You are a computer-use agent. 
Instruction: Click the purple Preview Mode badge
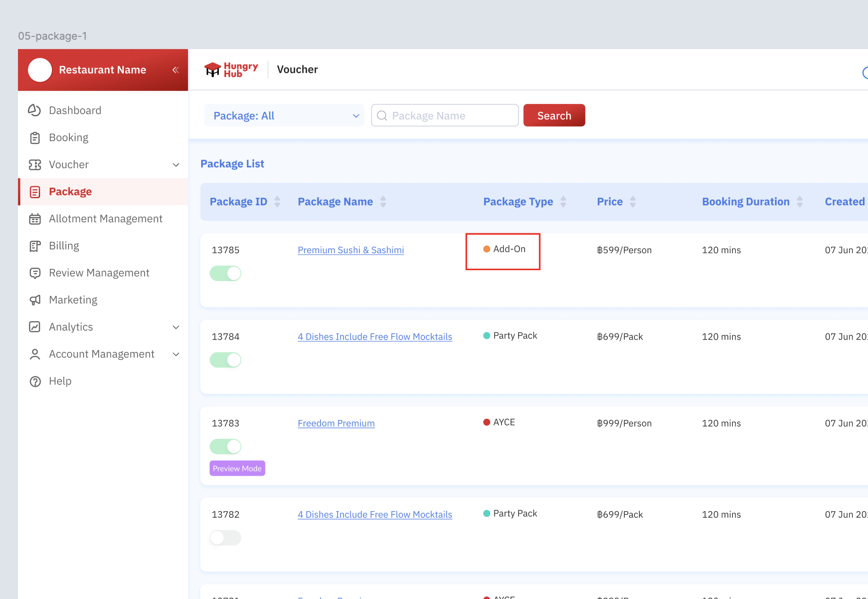click(x=237, y=468)
